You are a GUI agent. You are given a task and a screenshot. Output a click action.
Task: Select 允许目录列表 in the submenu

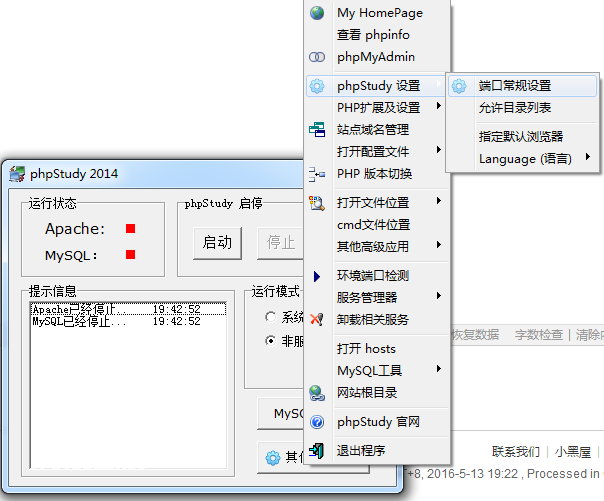click(522, 108)
